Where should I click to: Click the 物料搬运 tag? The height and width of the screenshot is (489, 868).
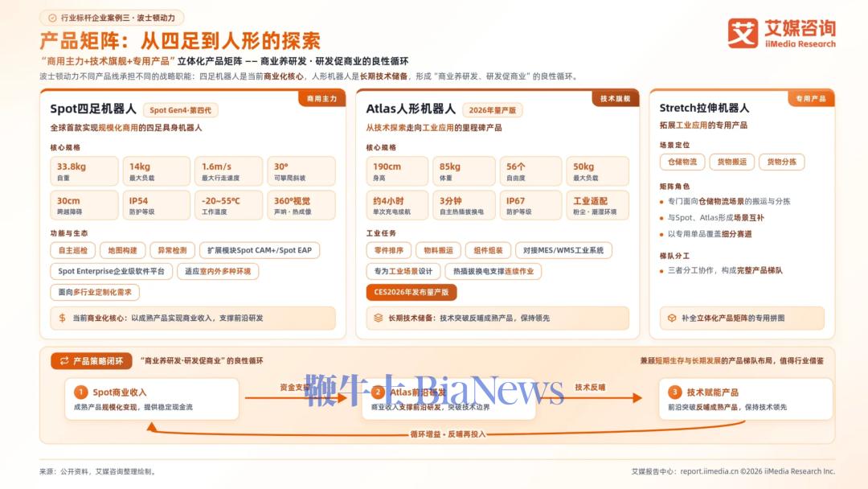click(x=439, y=250)
